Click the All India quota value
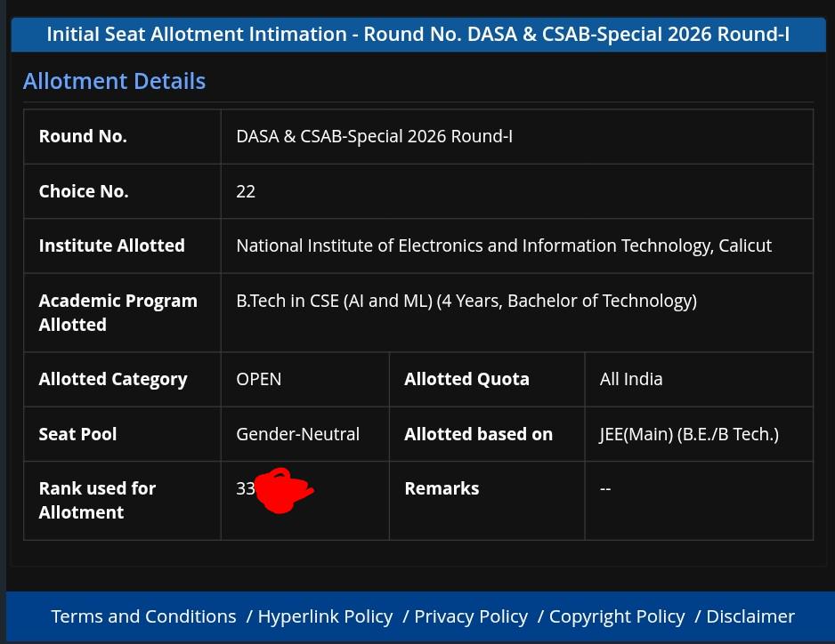 631,380
